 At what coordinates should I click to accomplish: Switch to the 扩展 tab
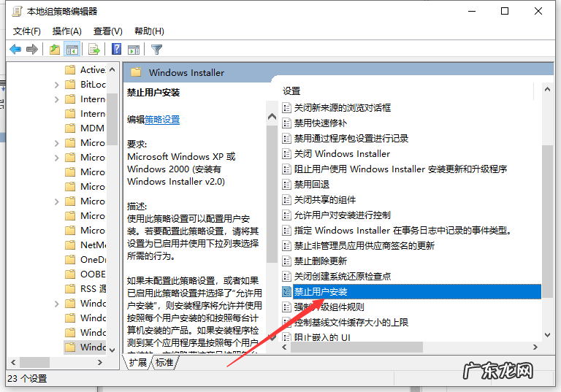(x=138, y=362)
